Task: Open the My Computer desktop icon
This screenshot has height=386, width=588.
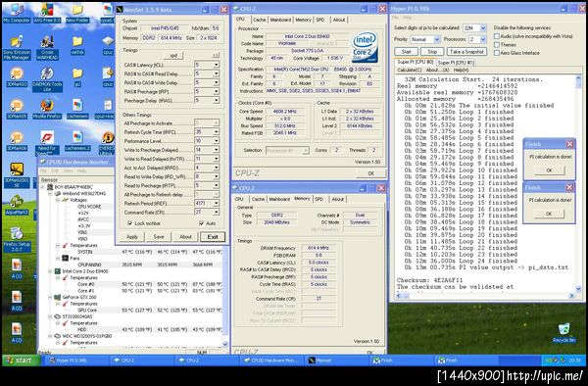Action: coord(17,13)
